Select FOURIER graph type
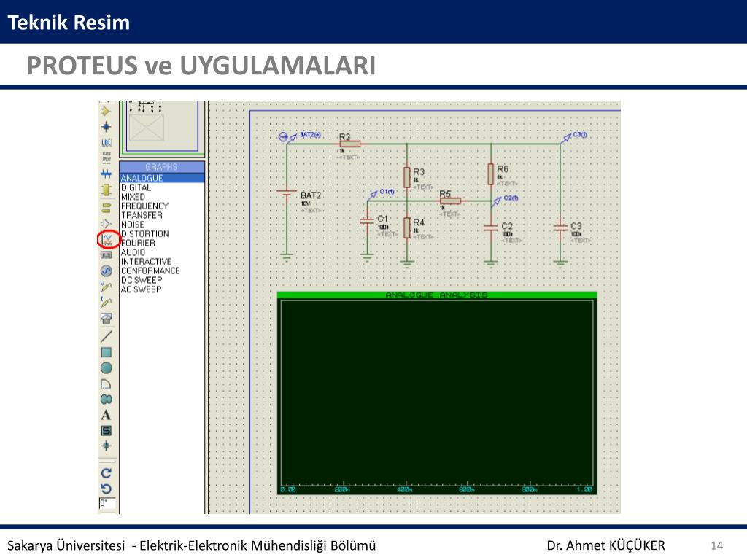Image resolution: width=747 pixels, height=560 pixels. pyautogui.click(x=138, y=243)
